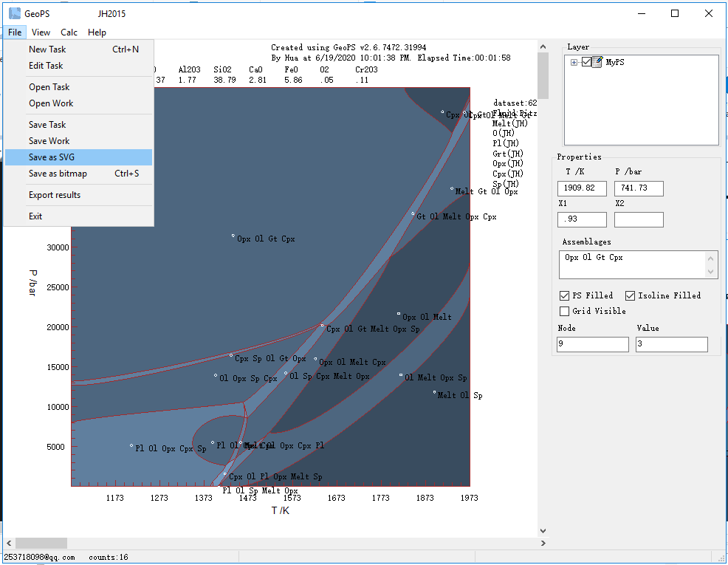Select Save as bitmap menu option
Screen dimensions: 728x565
tap(58, 174)
